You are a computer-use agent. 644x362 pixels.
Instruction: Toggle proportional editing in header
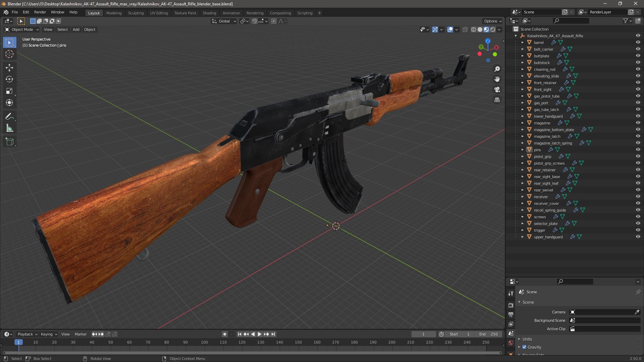tap(274, 21)
